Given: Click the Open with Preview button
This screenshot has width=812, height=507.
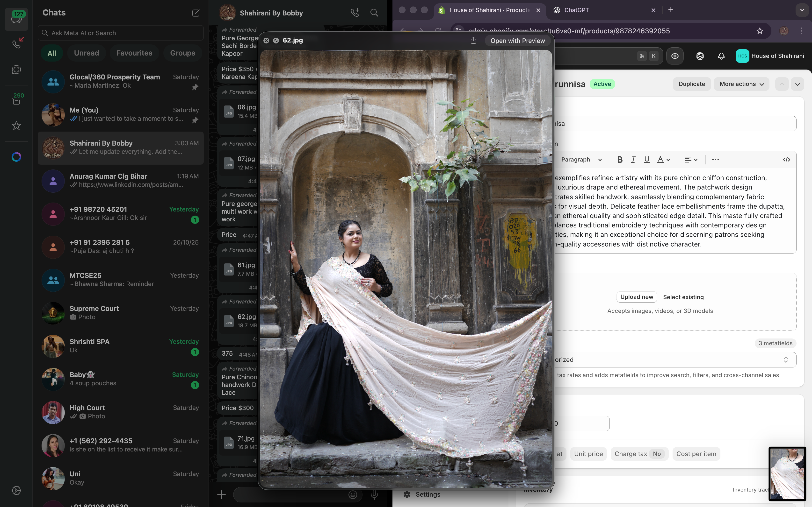Looking at the screenshot, I should pyautogui.click(x=517, y=41).
